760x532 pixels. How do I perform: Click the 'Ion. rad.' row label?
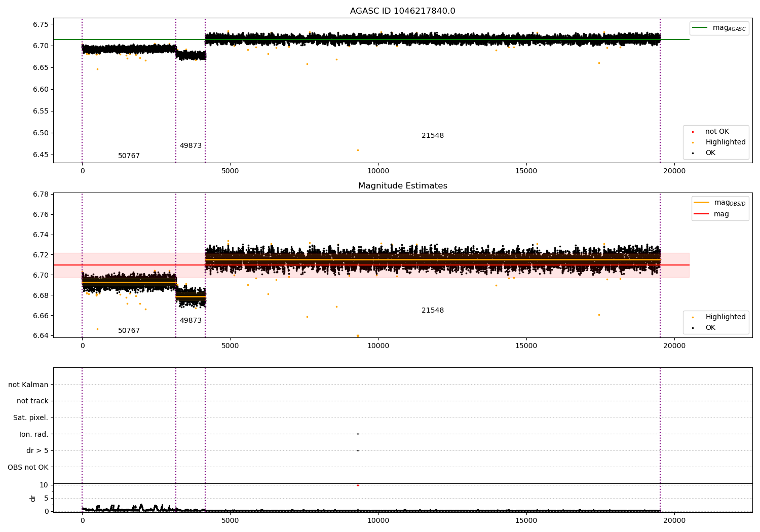(34, 434)
